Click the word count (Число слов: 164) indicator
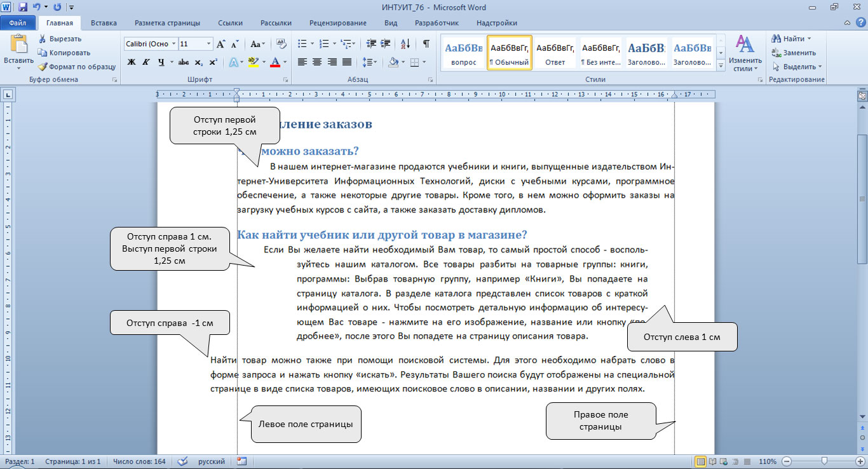 point(139,461)
